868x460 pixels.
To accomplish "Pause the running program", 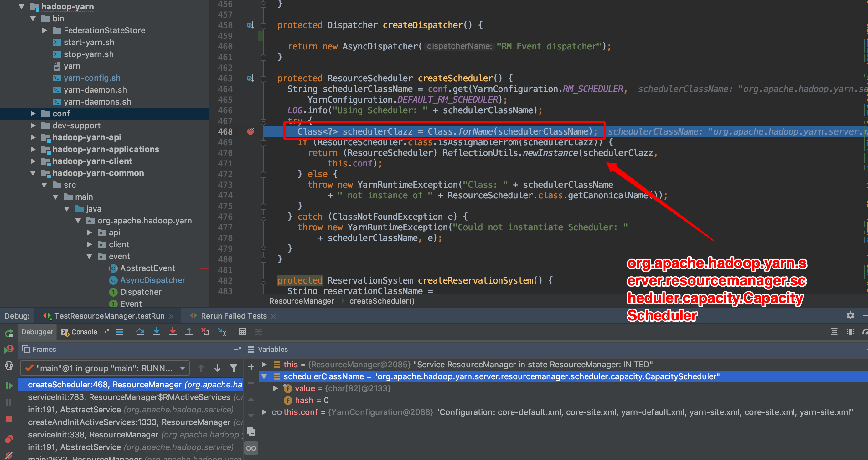I will tap(9, 402).
